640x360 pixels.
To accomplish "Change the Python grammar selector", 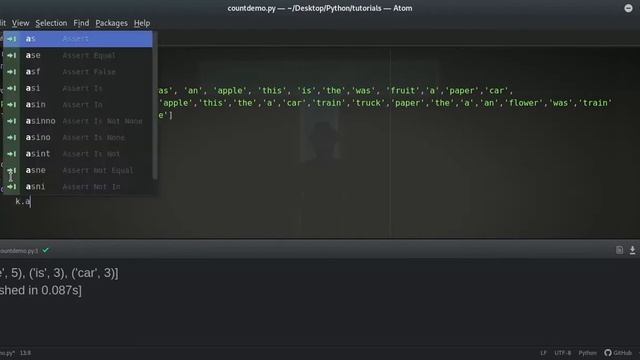I will coord(587,353).
